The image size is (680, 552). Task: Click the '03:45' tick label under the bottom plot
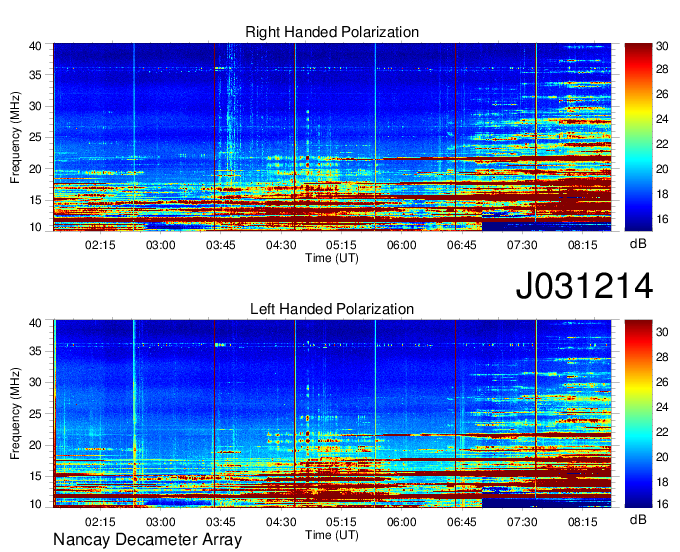221,522
